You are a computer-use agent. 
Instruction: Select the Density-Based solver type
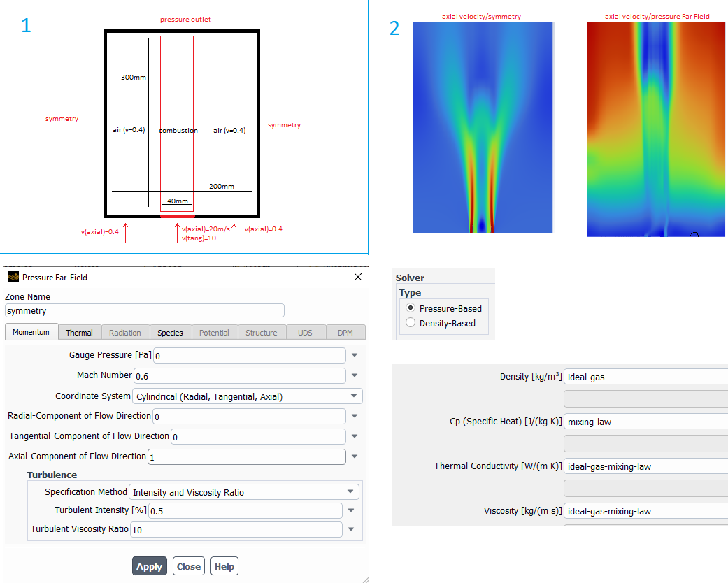point(411,322)
